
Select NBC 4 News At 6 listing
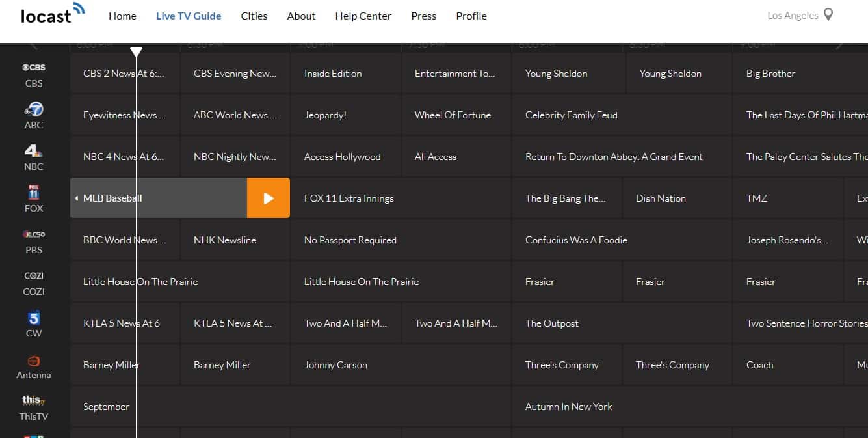(125, 157)
